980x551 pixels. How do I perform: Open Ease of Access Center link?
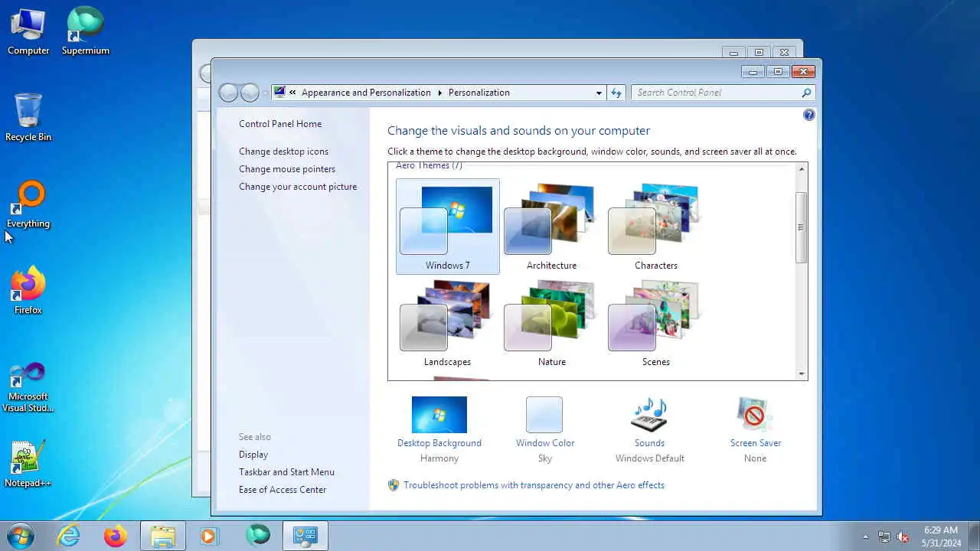pos(283,490)
